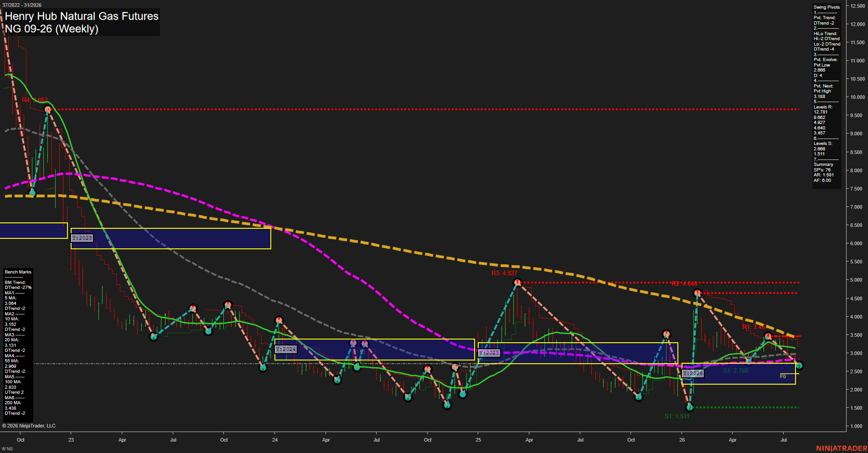The image size is (868, 453).
Task: Select the R1: 3.457 resistance label
Action: (x=755, y=327)
